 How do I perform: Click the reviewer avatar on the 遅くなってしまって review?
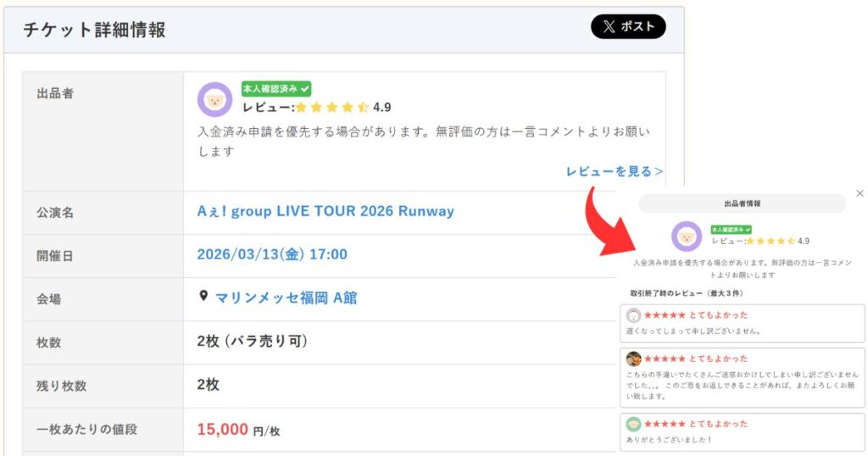(633, 315)
